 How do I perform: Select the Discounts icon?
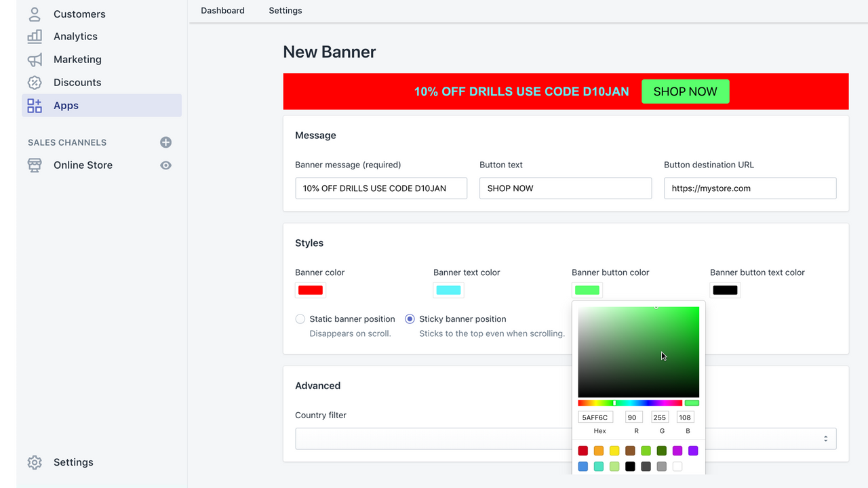pos(35,82)
